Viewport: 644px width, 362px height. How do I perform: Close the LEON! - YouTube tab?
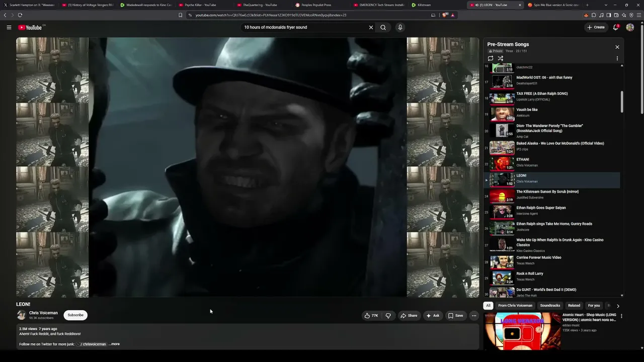point(520,5)
